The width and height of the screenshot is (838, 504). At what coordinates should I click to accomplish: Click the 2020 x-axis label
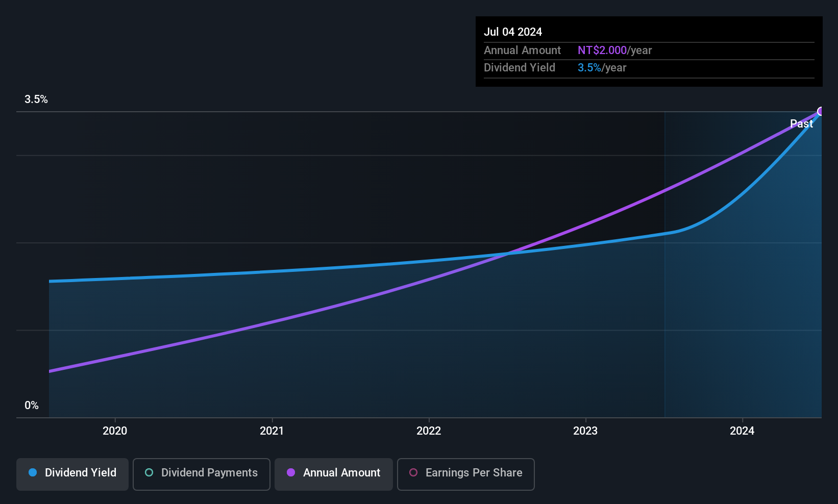115,431
